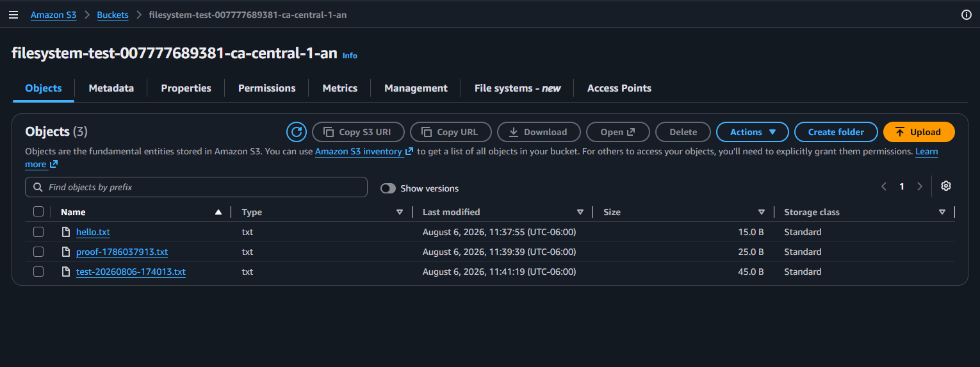
Task: Open table preferences gear icon
Action: point(946,186)
